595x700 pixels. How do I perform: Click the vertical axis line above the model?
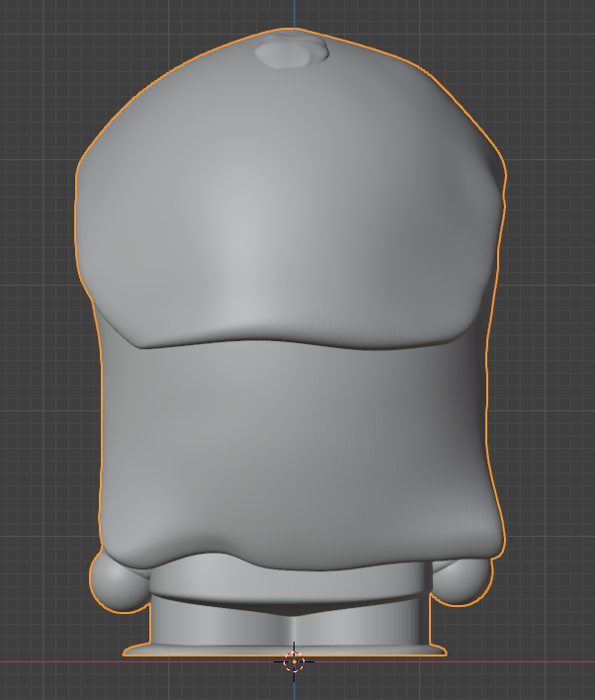point(295,12)
